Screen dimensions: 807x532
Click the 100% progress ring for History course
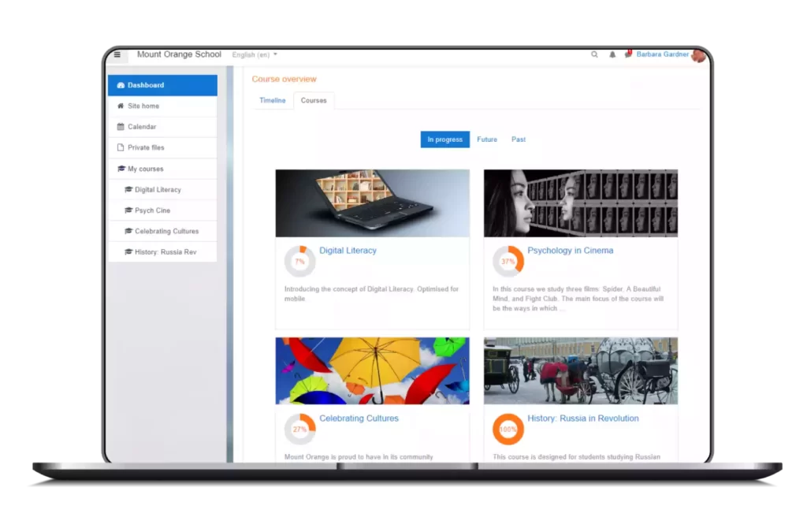pos(508,430)
